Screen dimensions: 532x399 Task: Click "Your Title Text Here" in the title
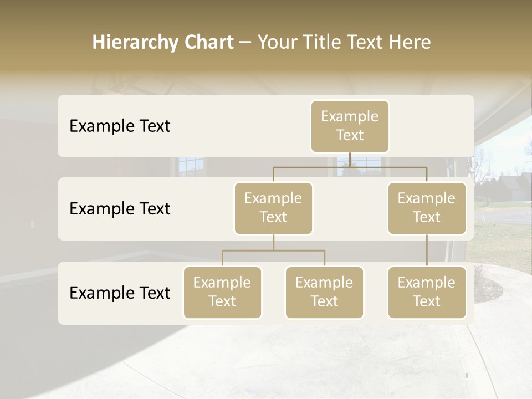pos(344,42)
